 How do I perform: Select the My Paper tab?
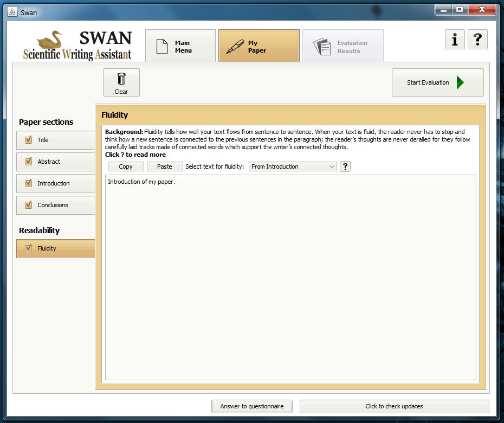pyautogui.click(x=259, y=46)
